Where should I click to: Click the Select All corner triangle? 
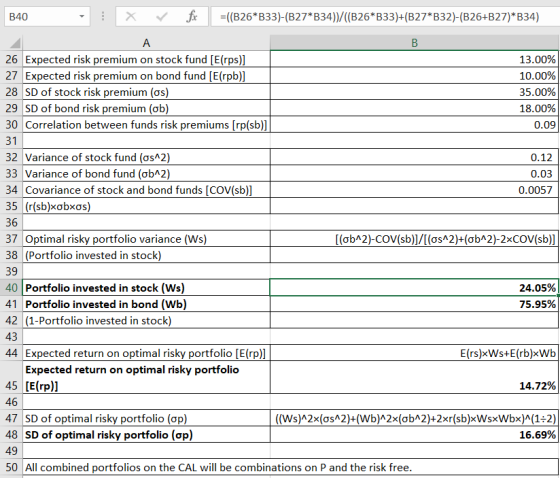click(15, 43)
